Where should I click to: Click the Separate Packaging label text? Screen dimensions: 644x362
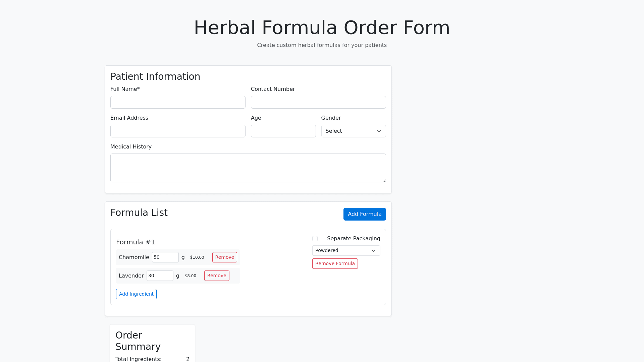pyautogui.click(x=354, y=239)
